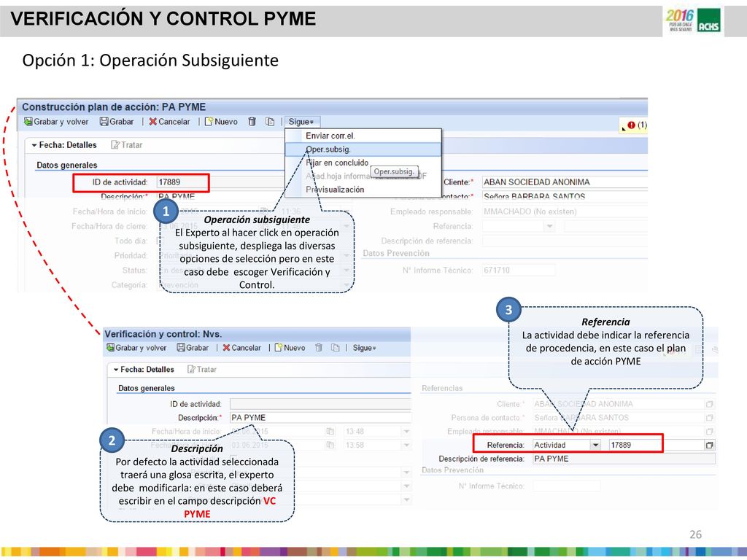Click Cliente field ABAN SOCIEDAD ANONIMA in PA PYME window
Image resolution: width=747 pixels, height=560 pixels.
[565, 182]
